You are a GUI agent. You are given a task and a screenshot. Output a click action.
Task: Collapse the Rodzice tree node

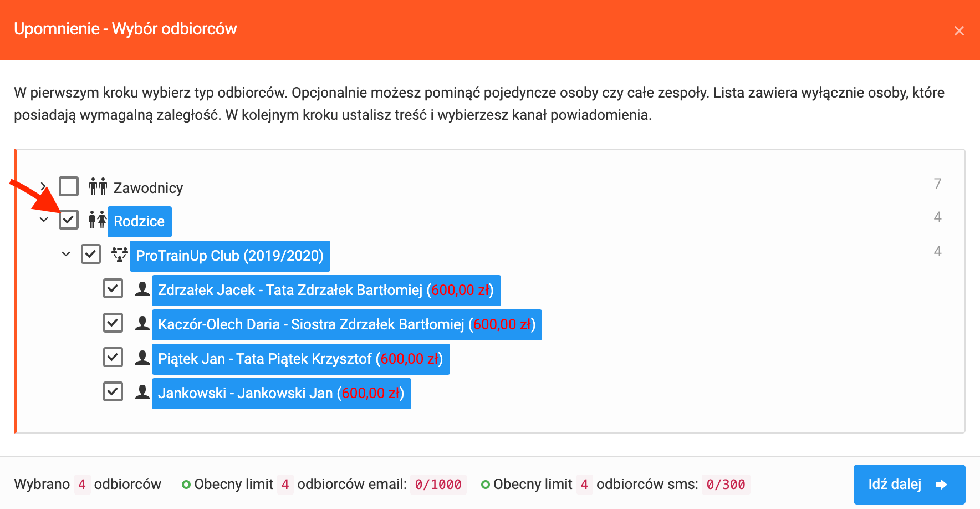point(44,220)
